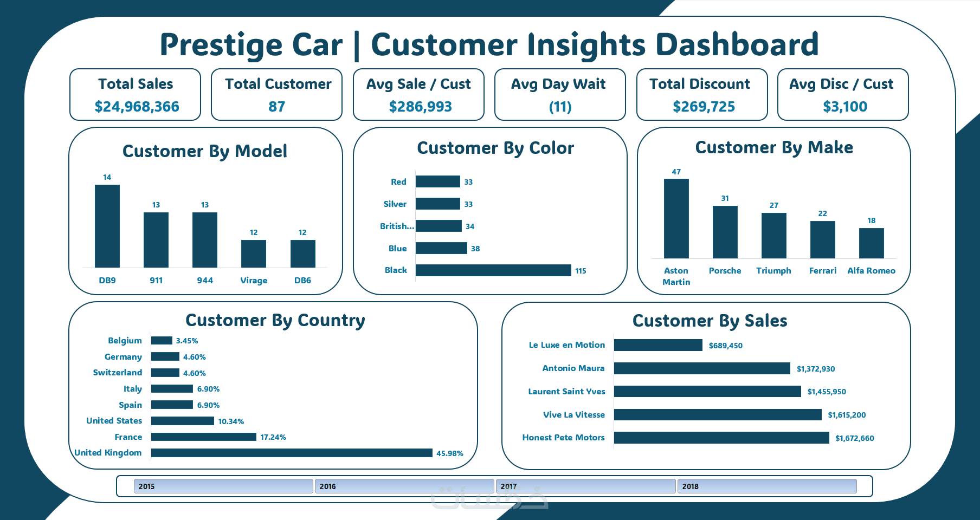
Task: Select the "17.24%" data label
Action: [x=273, y=437]
